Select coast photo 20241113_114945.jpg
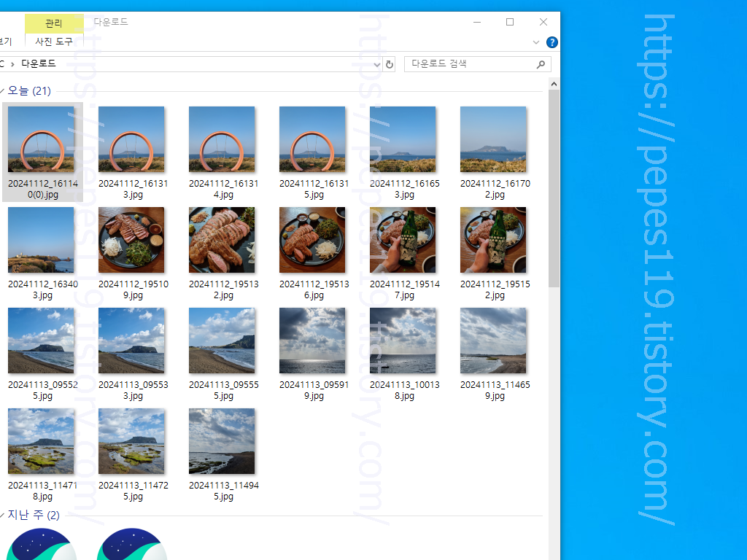Image resolution: width=747 pixels, height=560 pixels. (x=222, y=441)
